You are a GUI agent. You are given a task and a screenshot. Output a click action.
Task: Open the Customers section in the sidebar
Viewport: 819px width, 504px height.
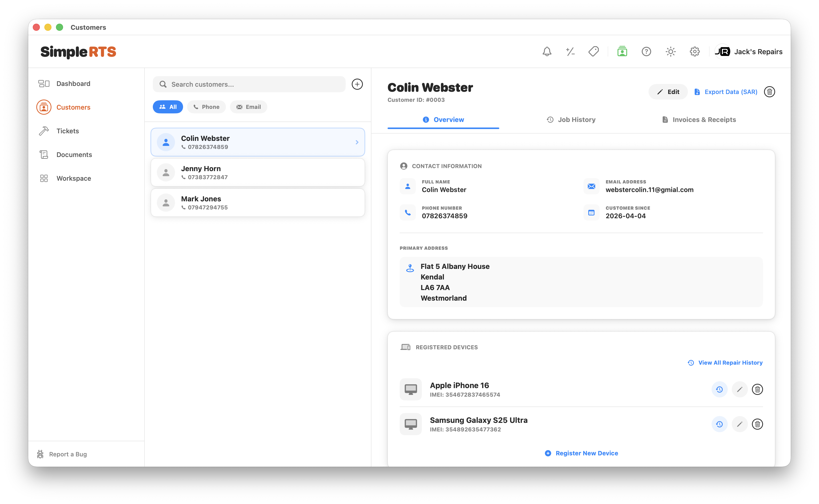click(73, 107)
